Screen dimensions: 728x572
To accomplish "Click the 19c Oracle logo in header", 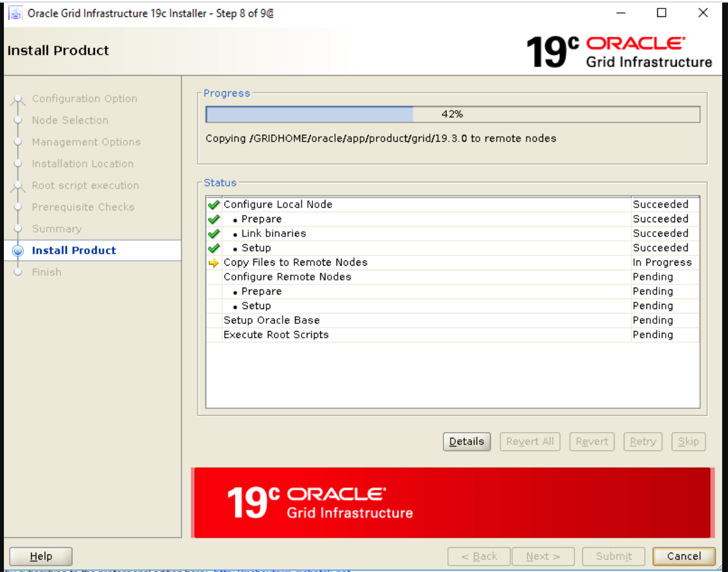I will [619, 51].
